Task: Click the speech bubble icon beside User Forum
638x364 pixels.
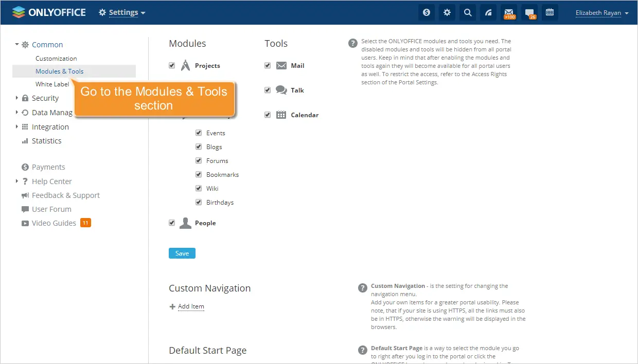Action: [25, 209]
